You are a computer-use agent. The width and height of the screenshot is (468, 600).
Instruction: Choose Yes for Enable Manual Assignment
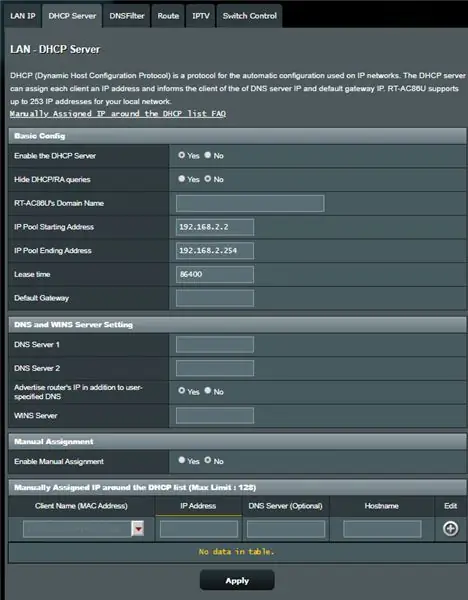click(x=182, y=460)
